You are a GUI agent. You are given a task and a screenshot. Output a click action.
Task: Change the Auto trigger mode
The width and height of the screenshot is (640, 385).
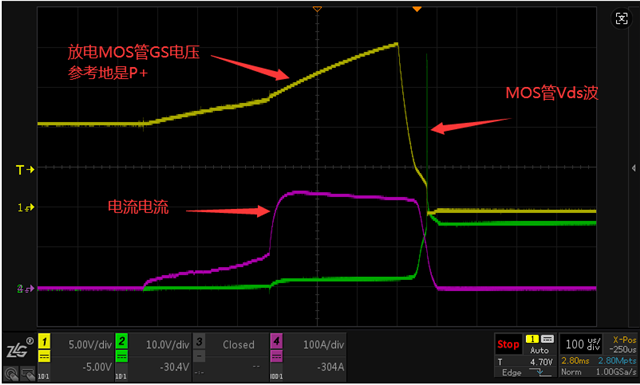click(x=539, y=350)
